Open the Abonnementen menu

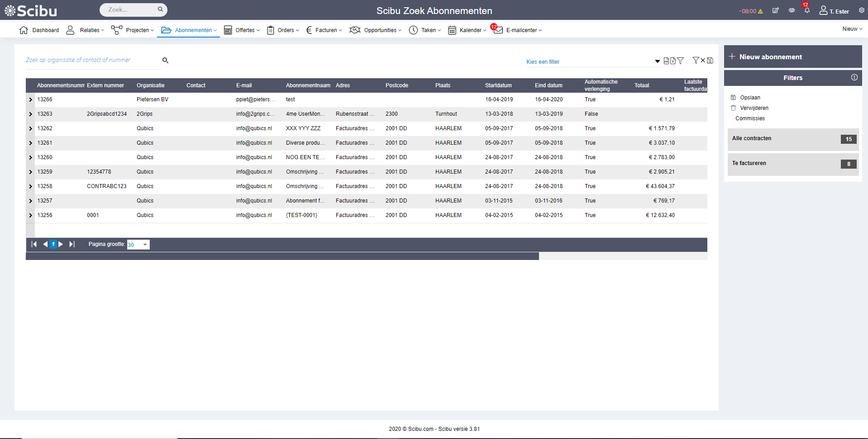coord(189,30)
